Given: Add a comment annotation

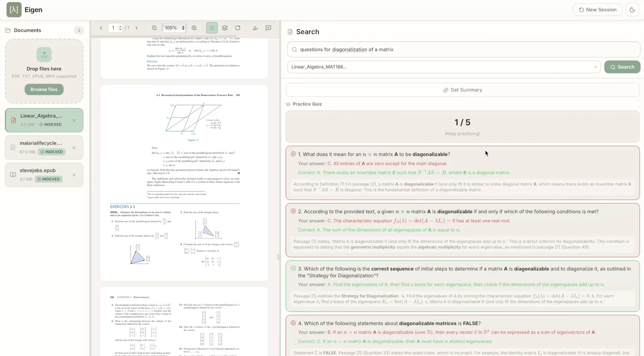Looking at the screenshot, I should (x=268, y=28).
